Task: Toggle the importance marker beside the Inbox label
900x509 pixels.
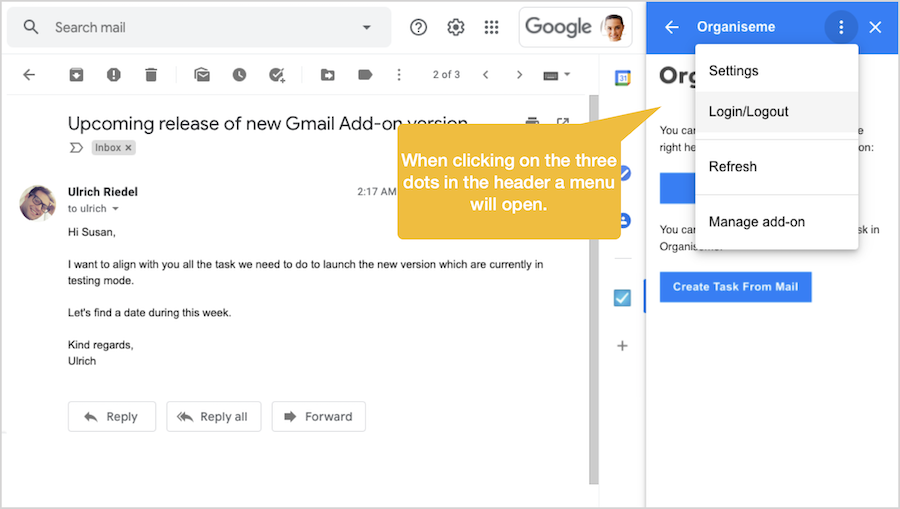Action: point(76,148)
